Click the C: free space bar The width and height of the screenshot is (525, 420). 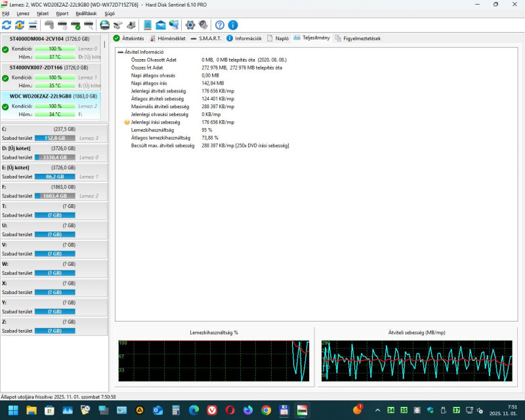tap(54, 138)
